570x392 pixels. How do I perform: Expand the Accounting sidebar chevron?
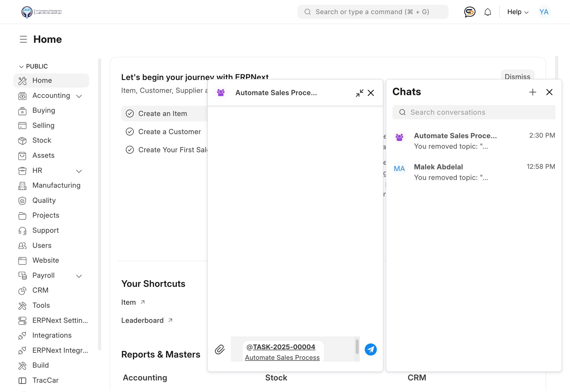79,96
